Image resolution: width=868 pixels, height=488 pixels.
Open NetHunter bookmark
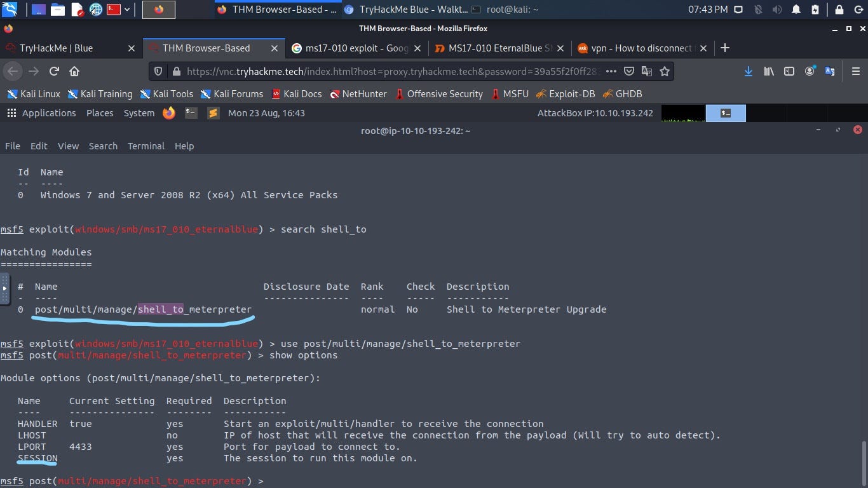click(x=358, y=93)
